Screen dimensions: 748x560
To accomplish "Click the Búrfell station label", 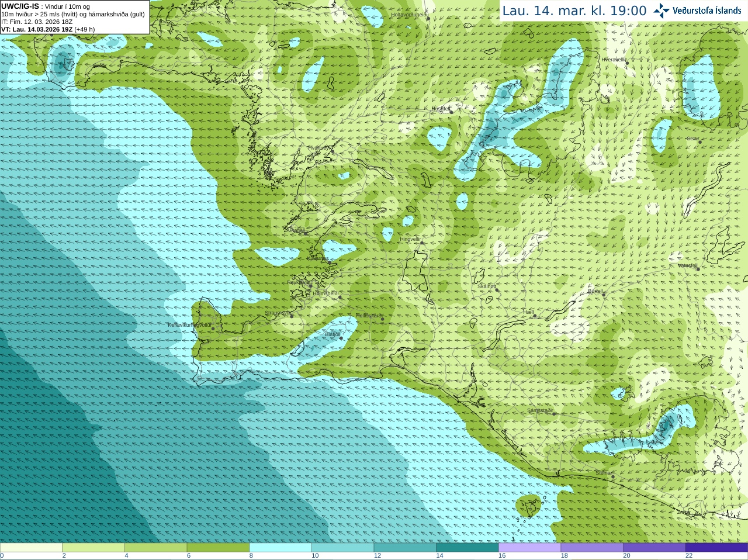I will click(x=595, y=291).
